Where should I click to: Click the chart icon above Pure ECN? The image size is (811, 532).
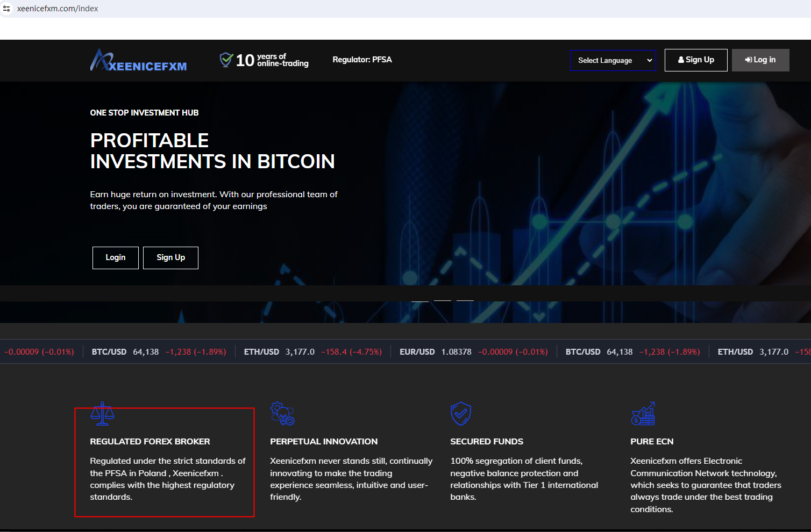(x=643, y=413)
